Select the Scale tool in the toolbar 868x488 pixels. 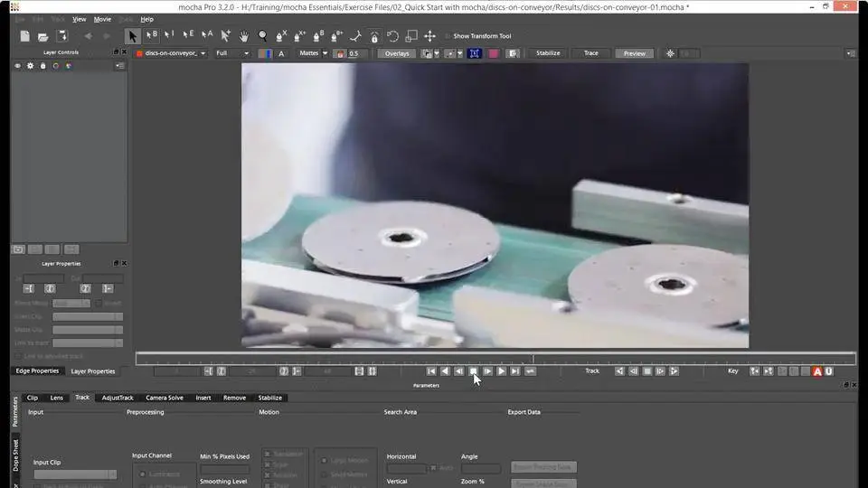pos(411,36)
